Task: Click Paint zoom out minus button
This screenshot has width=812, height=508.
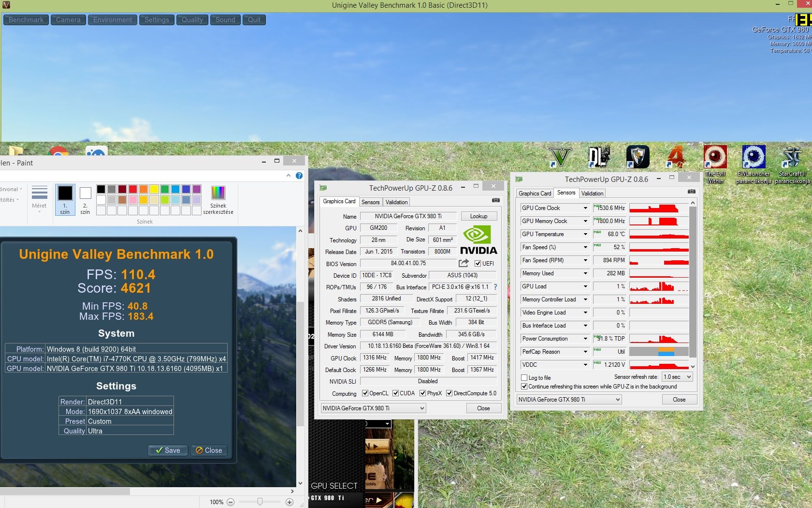Action: coord(231,502)
